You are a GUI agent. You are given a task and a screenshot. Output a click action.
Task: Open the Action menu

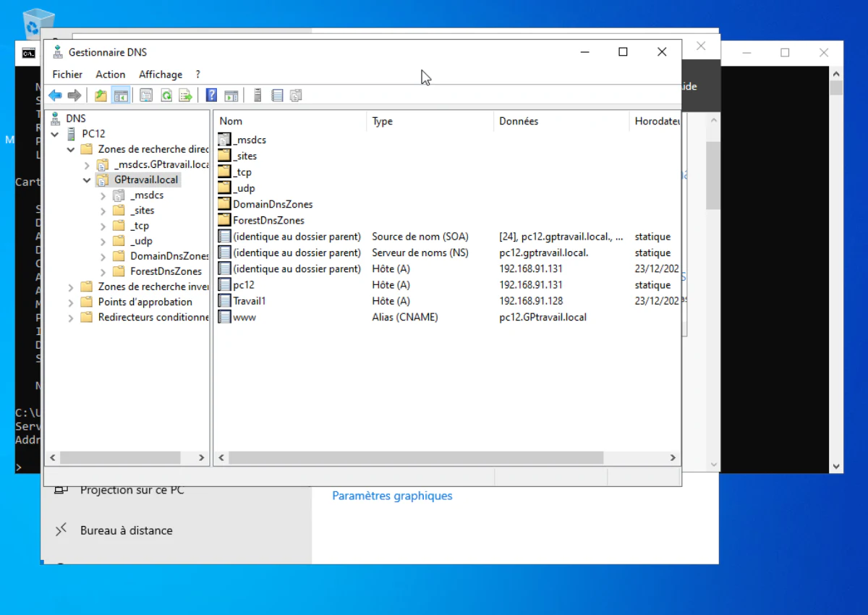pyautogui.click(x=111, y=75)
